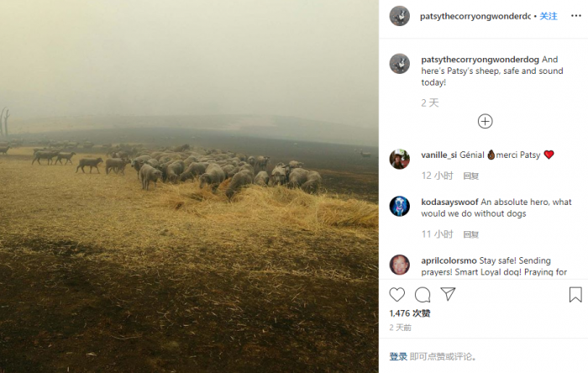Open the kodasayswoof username link

[x=449, y=202]
